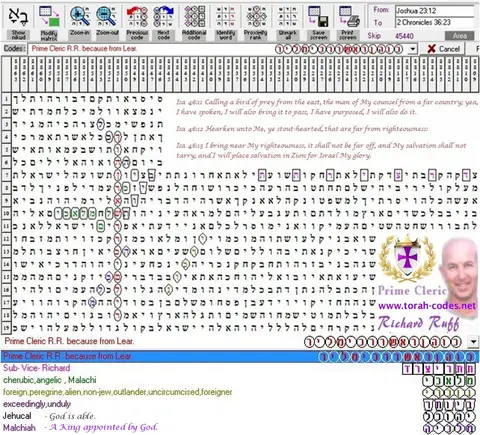Click the Area button
This screenshot has width=480, height=435.
459,36
